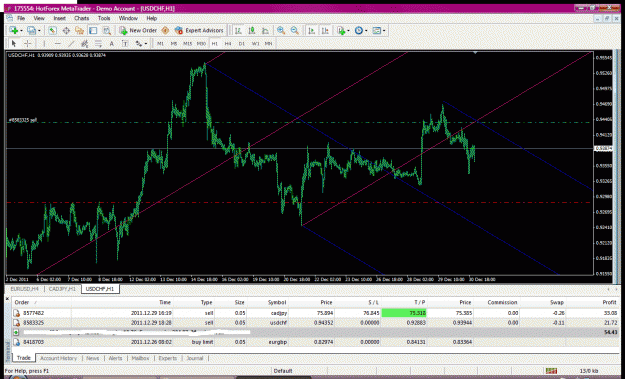
Task: Switch timeframe to M30
Action: [x=201, y=43]
